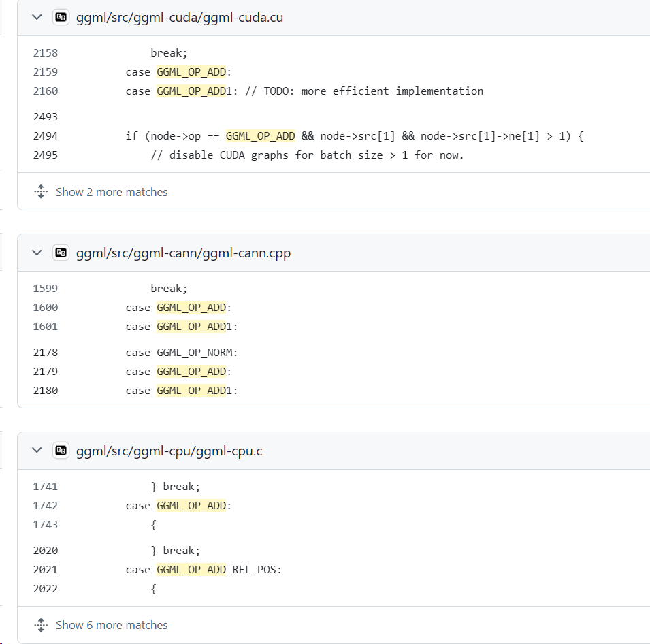650x644 pixels.
Task: Click the expand icon before Show 6 more matches
Action: pos(41,625)
